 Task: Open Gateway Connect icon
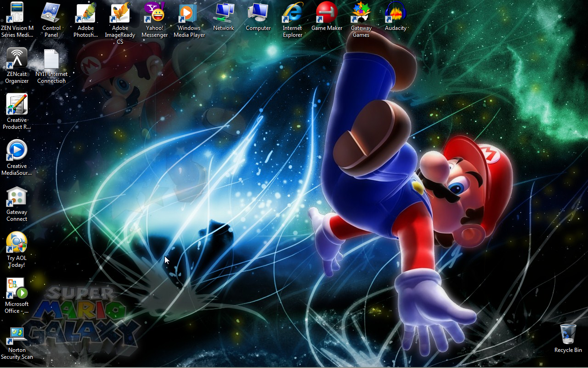[17, 196]
